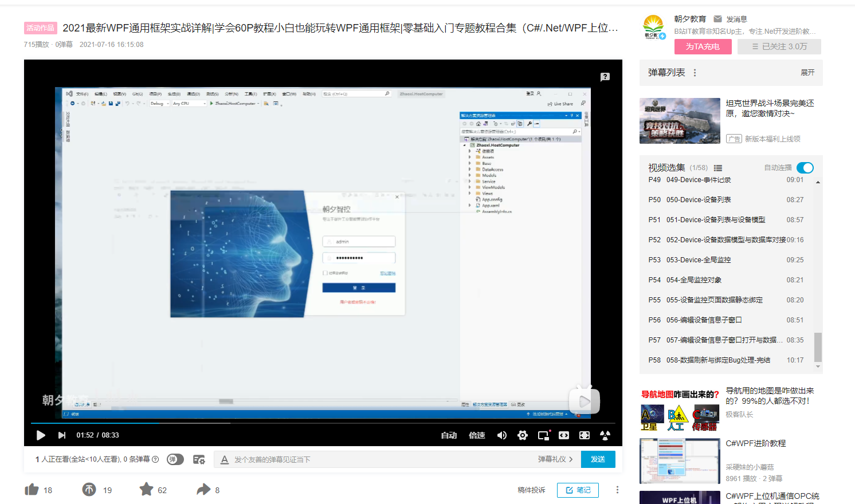Screen dimensions: 855x504
Task: Open the 倍速 playback speed menu
Action: coord(477,435)
